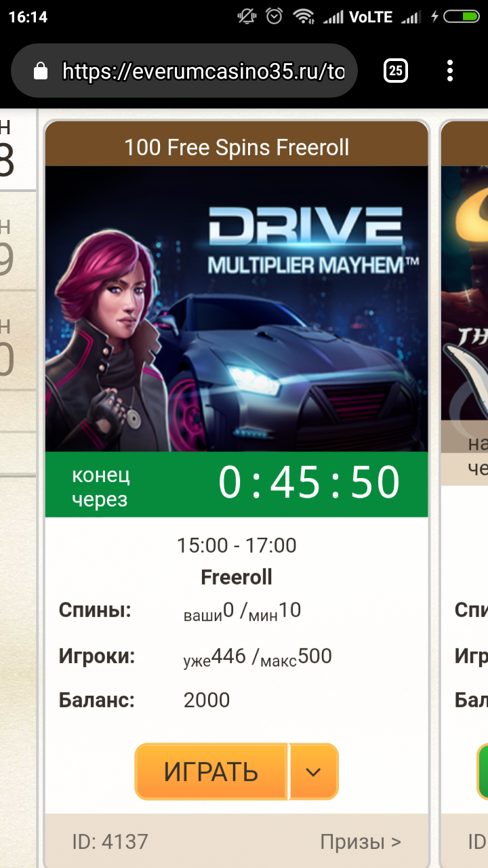The height and width of the screenshot is (868, 488).
Task: Tap the Drive Multiplier Mayhem game image
Action: pyautogui.click(x=237, y=309)
